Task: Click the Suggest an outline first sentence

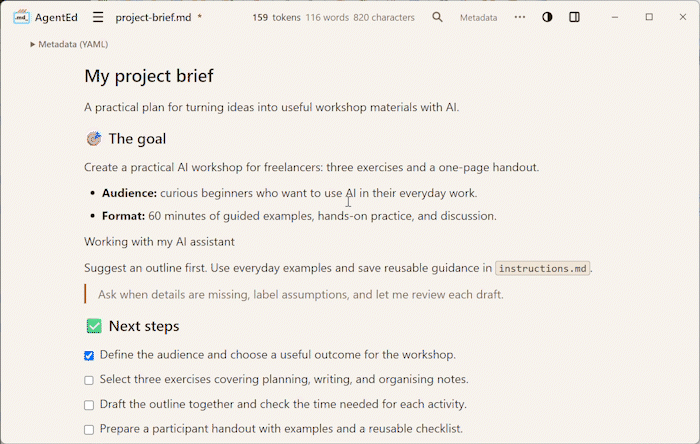Action: [x=146, y=268]
